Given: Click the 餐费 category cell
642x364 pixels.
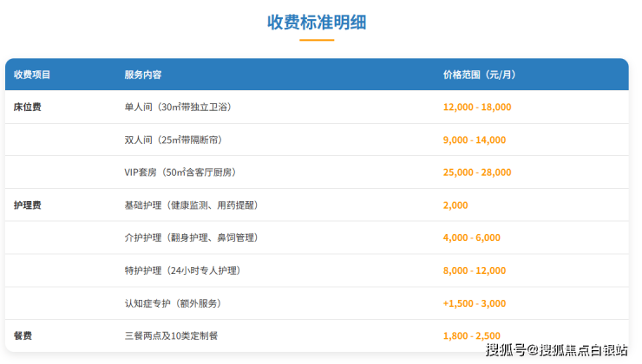Looking at the screenshot, I should pyautogui.click(x=23, y=335).
